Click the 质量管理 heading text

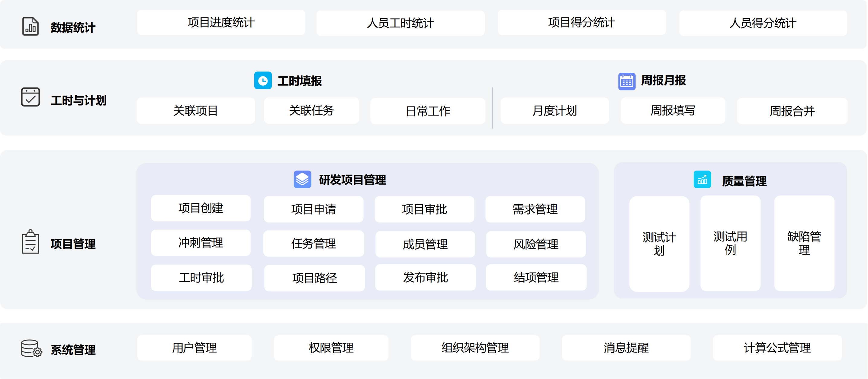[x=744, y=181]
